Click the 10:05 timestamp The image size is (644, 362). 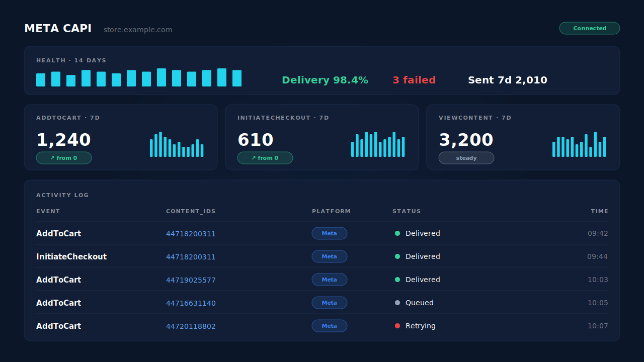click(x=598, y=303)
